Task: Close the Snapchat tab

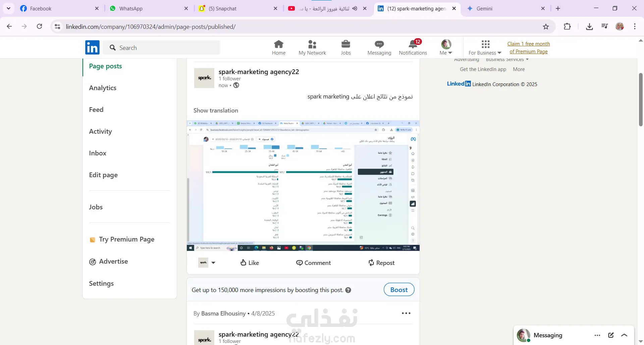Action: (275, 8)
